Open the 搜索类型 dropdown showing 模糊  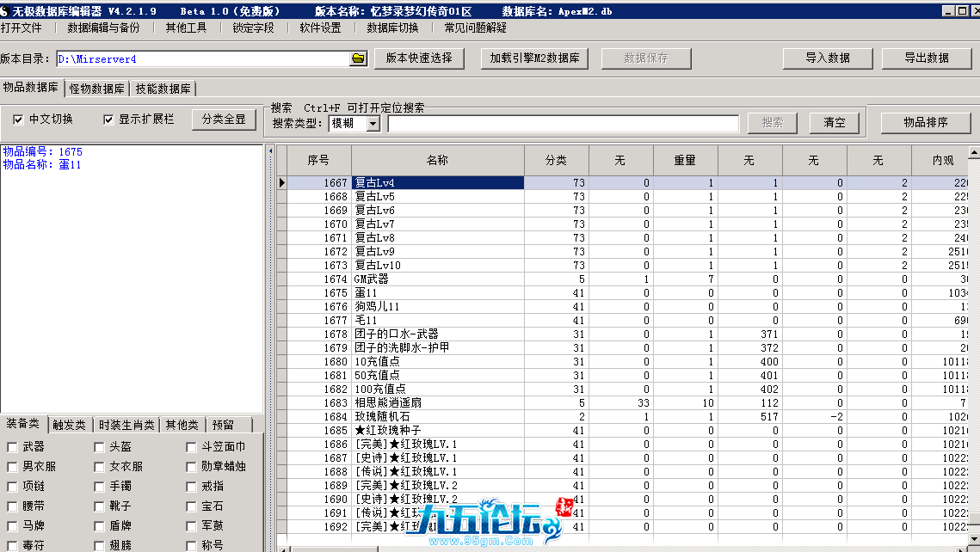pyautogui.click(x=373, y=124)
